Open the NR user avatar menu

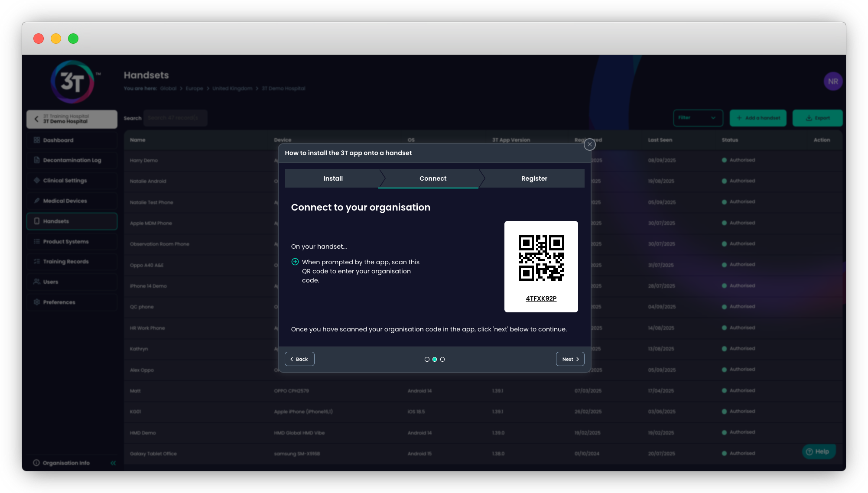[x=832, y=81]
